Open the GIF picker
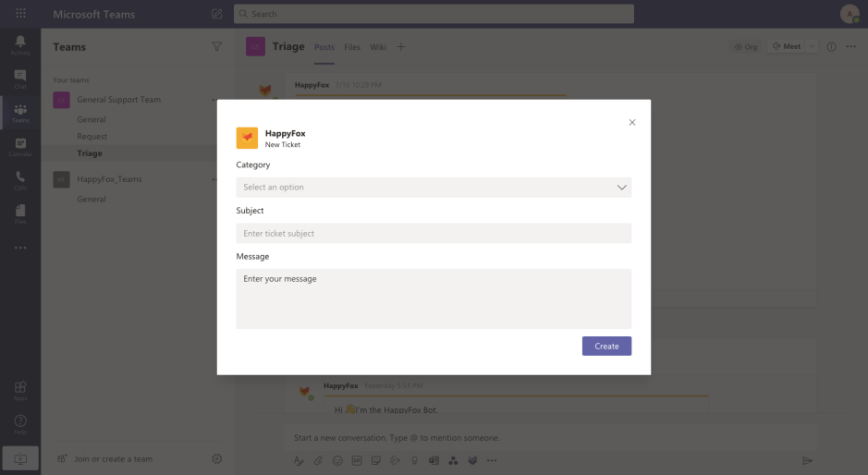The image size is (868, 475). click(x=357, y=460)
